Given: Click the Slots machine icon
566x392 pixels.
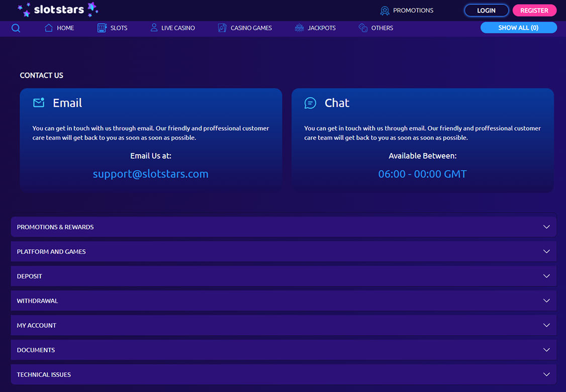Looking at the screenshot, I should point(102,28).
